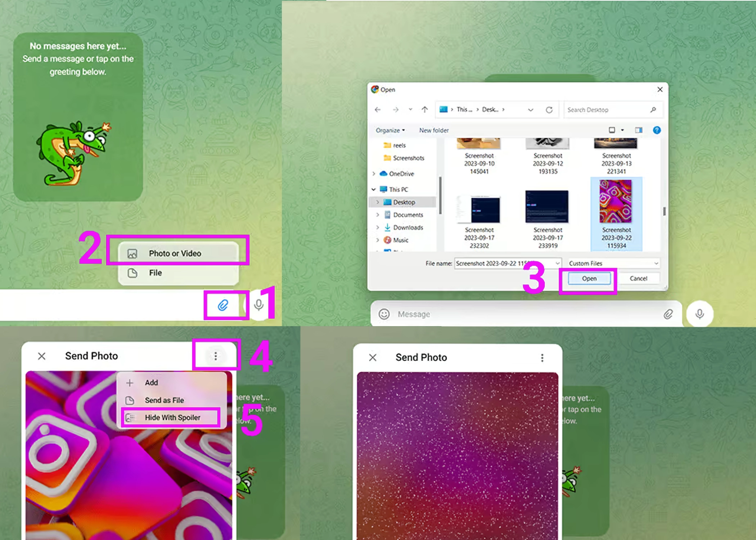Click the change view icon
Viewport: 756px width, 540px height.
point(612,130)
